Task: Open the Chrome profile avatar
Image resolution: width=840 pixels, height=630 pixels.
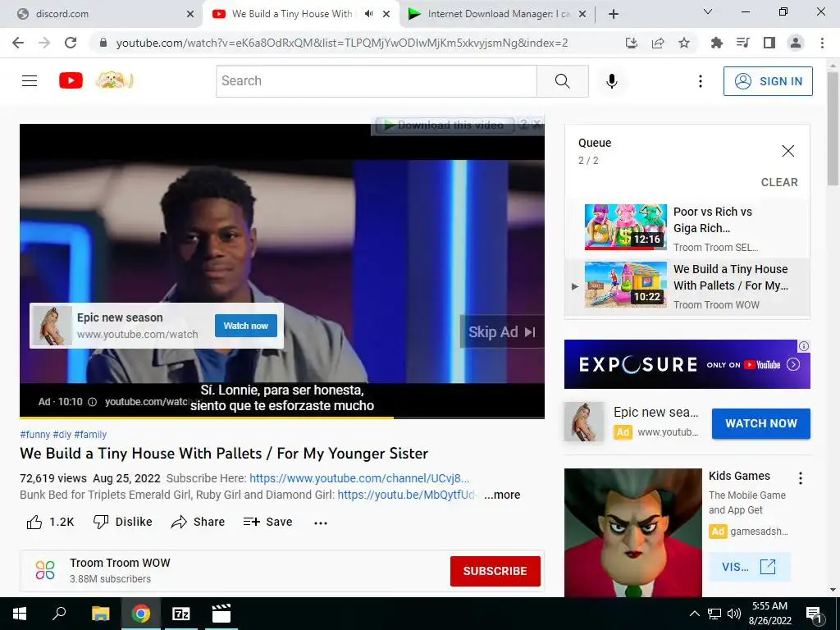Action: (796, 43)
